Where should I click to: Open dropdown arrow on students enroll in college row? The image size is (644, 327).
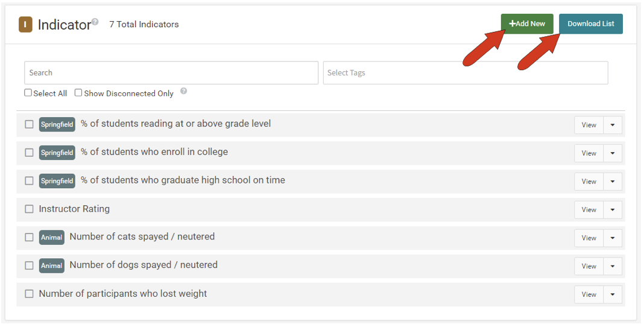pyautogui.click(x=613, y=153)
